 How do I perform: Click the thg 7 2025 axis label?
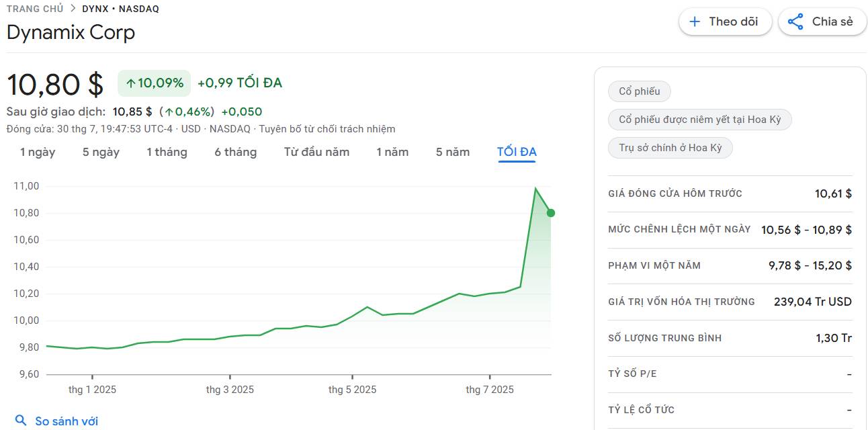point(490,390)
